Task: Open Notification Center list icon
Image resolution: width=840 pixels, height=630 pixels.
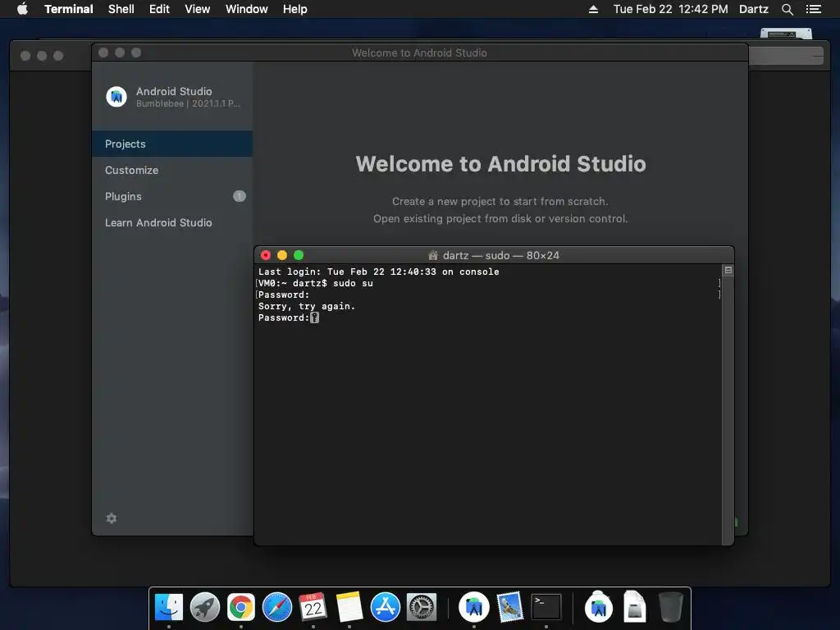Action: [x=814, y=9]
